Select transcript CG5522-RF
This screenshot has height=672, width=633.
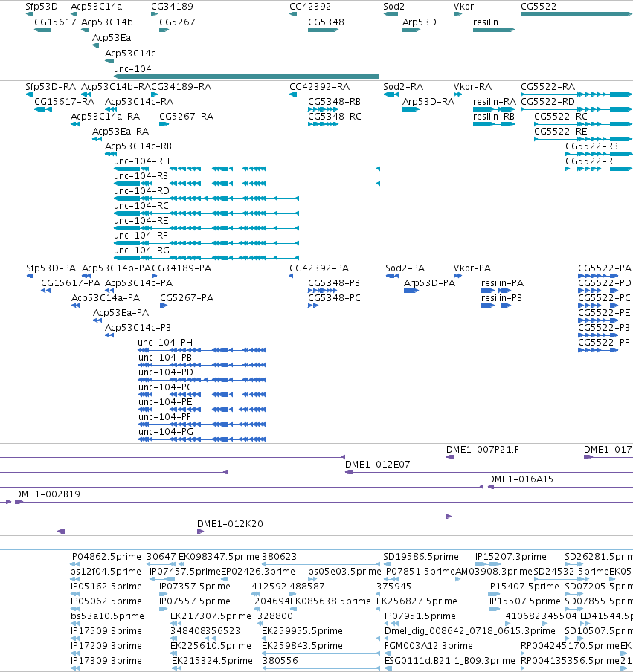[x=599, y=169]
